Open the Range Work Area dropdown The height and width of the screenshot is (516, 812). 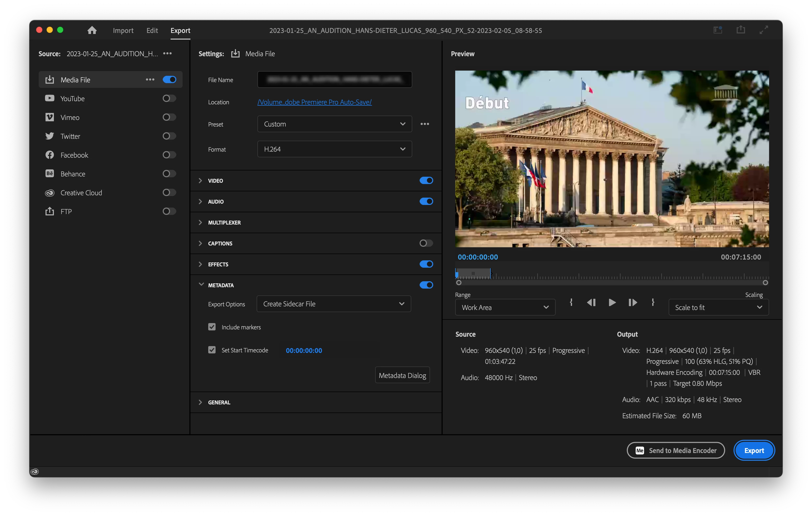pyautogui.click(x=505, y=307)
